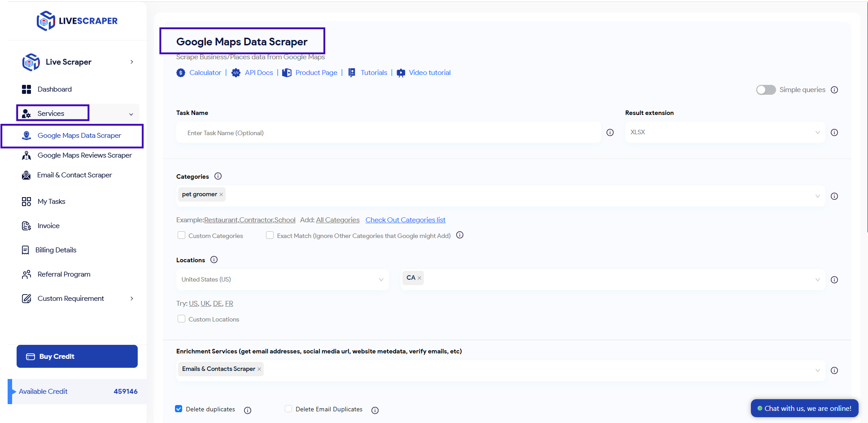Click info icon beside Delete duplicates
This screenshot has width=868, height=423.
(248, 410)
